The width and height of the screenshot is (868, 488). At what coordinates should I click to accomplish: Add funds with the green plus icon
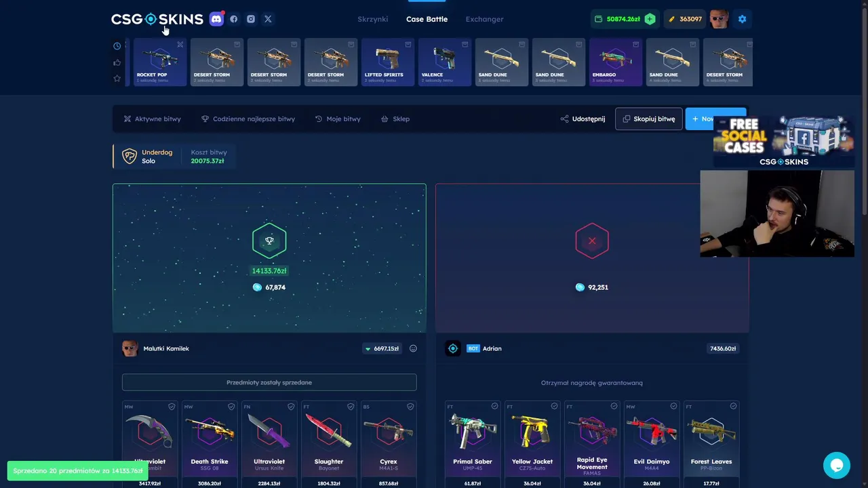[x=650, y=19]
